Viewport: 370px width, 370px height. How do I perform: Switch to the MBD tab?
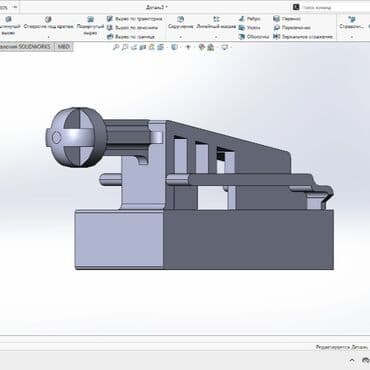pos(64,47)
